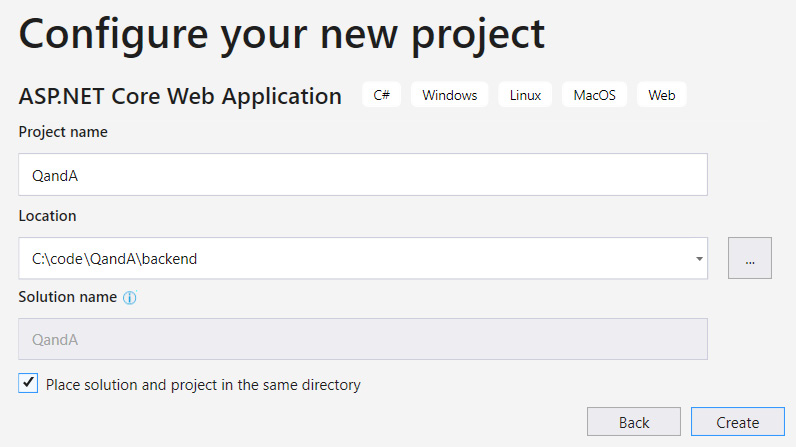Click the disabled Solution name field
Image resolution: width=796 pixels, height=447 pixels.
pyautogui.click(x=363, y=339)
